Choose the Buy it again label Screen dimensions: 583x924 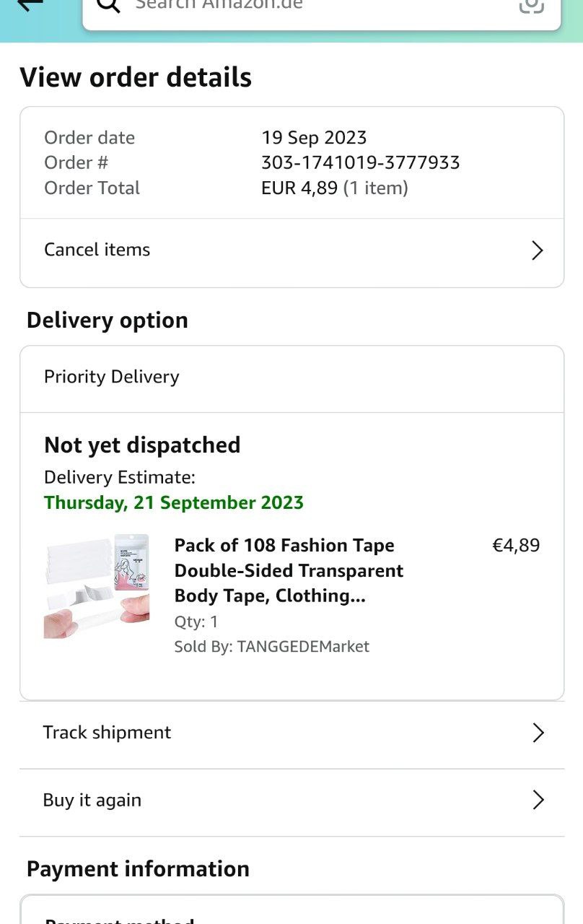(x=92, y=800)
